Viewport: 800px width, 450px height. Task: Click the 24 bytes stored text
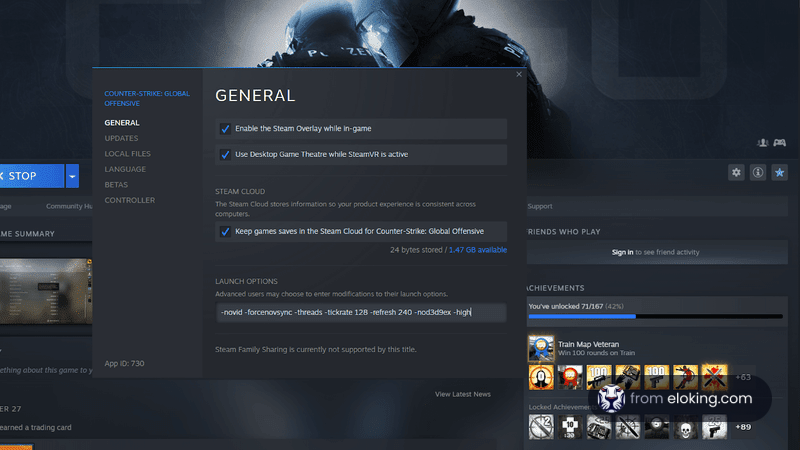click(x=416, y=250)
